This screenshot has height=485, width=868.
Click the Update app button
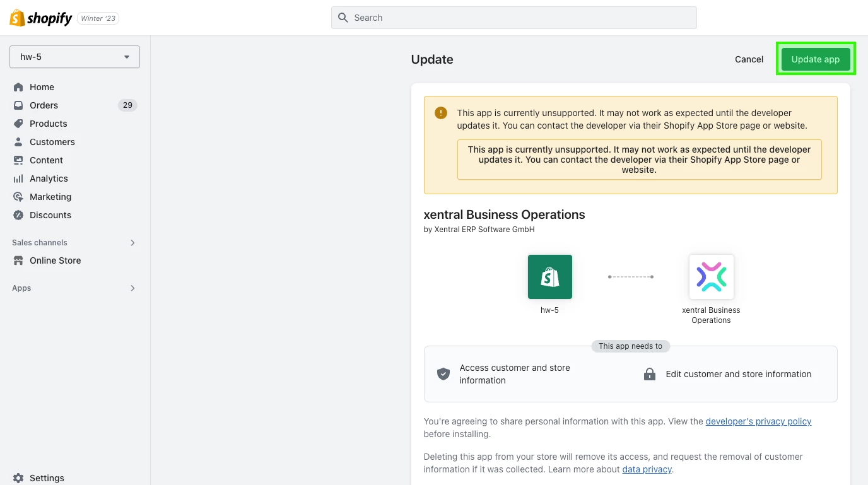click(x=816, y=59)
